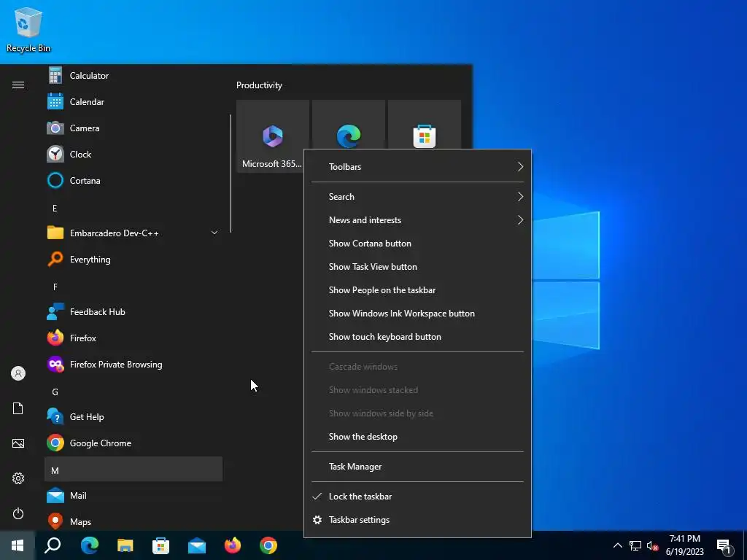Open Feedback Hub
Image resolution: width=747 pixels, height=560 pixels.
click(133, 312)
